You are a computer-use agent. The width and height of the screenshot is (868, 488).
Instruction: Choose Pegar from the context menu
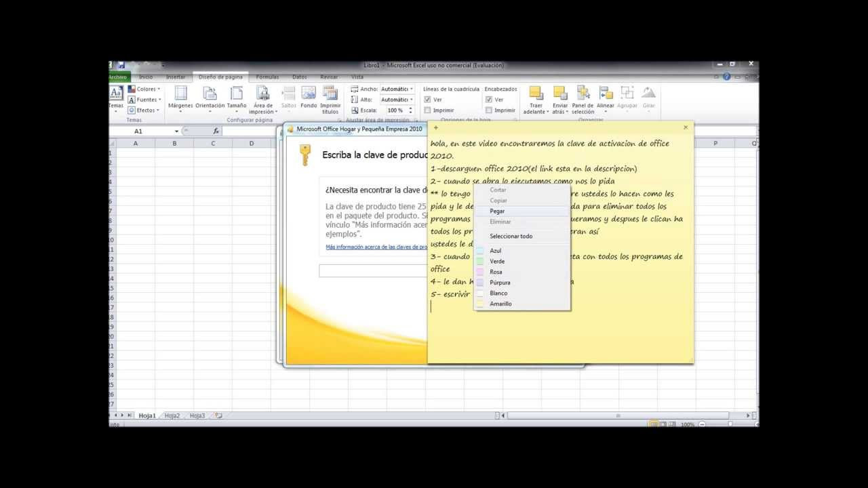(497, 211)
